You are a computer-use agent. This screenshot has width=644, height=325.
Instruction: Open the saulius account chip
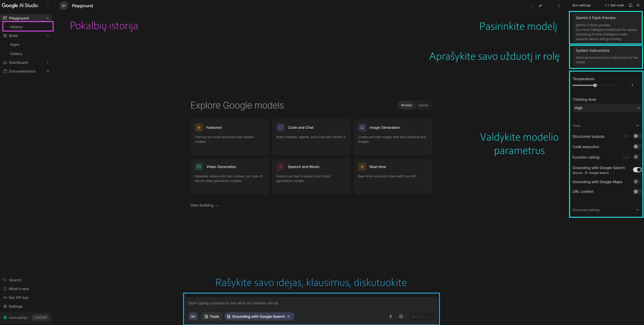16,317
